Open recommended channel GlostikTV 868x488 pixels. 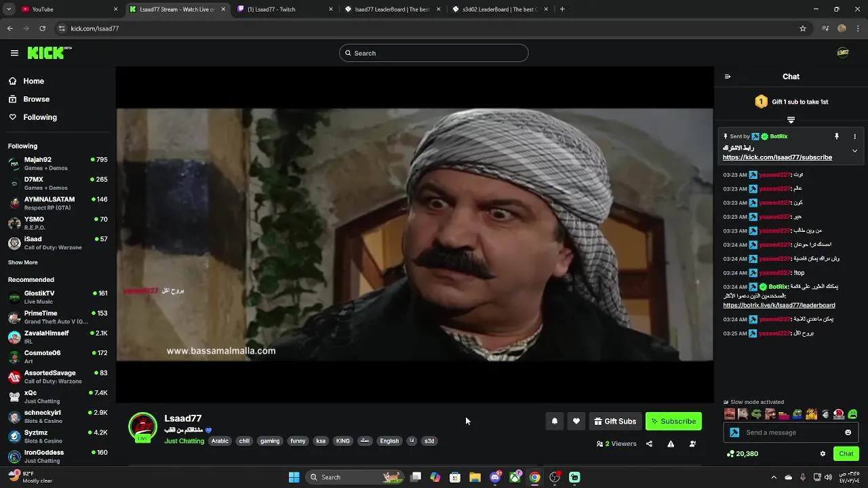point(58,297)
